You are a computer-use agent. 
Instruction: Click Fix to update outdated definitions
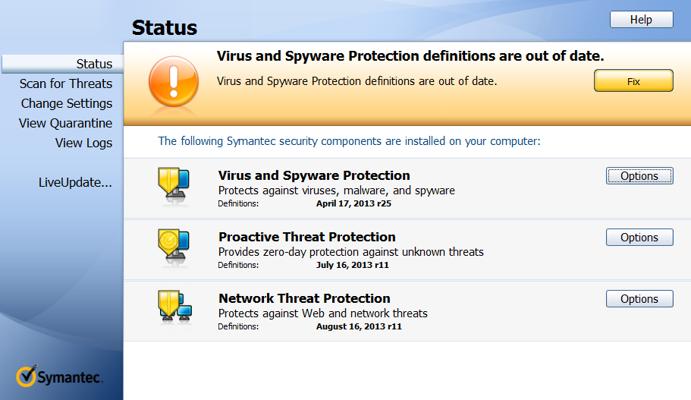point(633,81)
